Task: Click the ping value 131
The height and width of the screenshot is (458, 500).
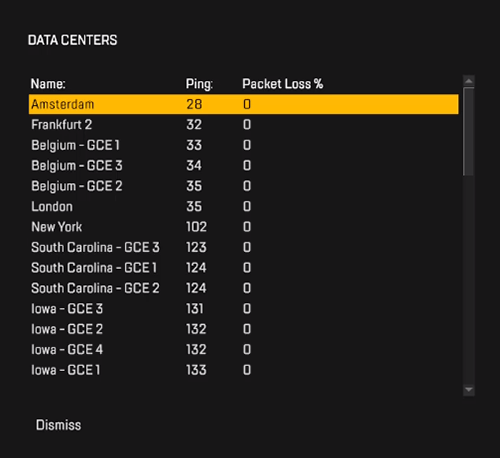Action: tap(195, 309)
